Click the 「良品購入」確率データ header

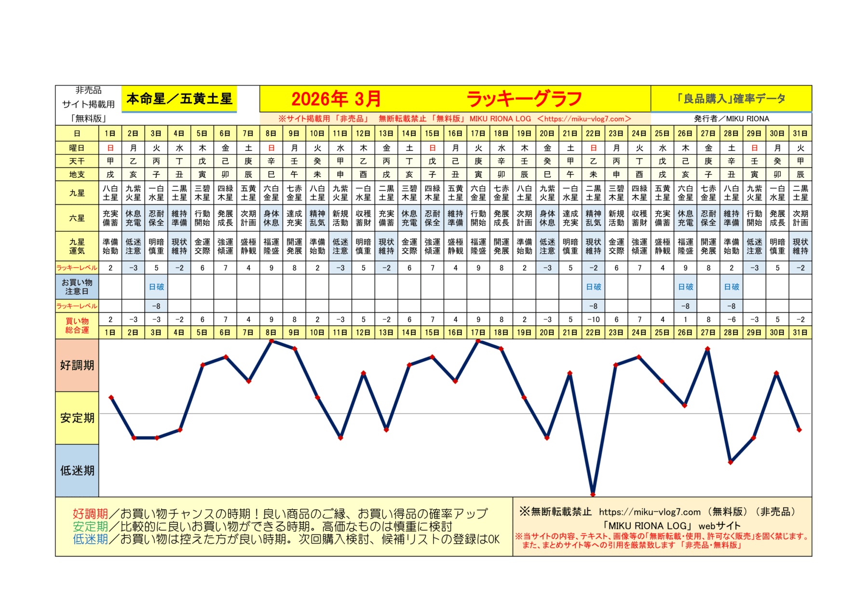731,99
